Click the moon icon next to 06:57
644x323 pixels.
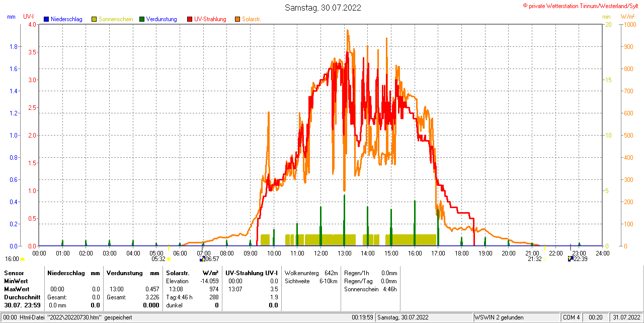click(202, 259)
